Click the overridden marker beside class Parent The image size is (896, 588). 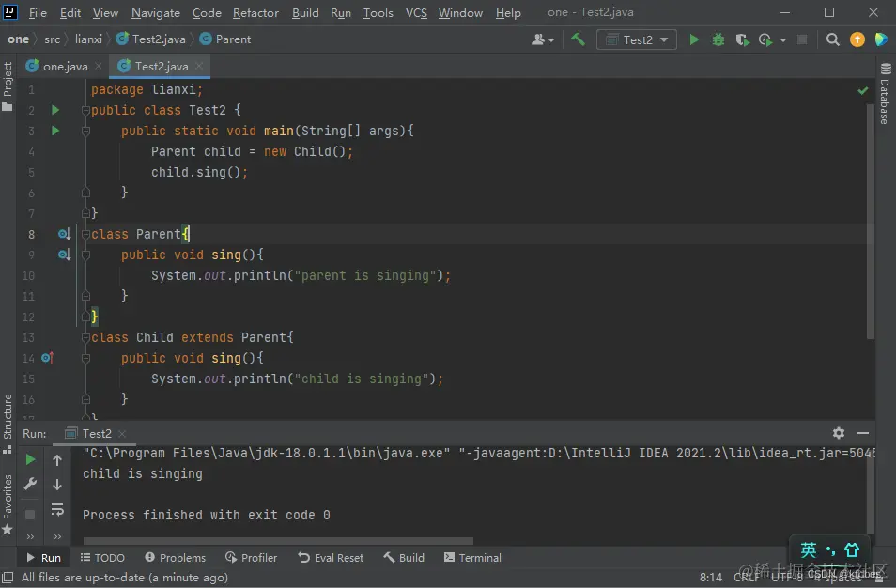tap(64, 234)
